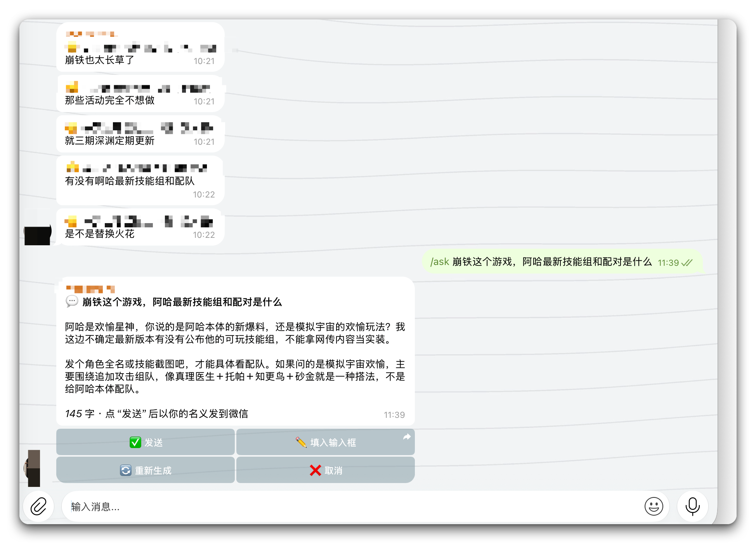
Task: Click the paperclip attachment icon
Action: pyautogui.click(x=38, y=506)
